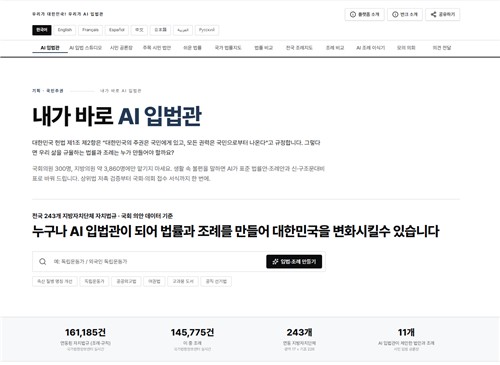Select the 고려왕 도서 suggestion chip
500x365 pixels.
pyautogui.click(x=183, y=281)
